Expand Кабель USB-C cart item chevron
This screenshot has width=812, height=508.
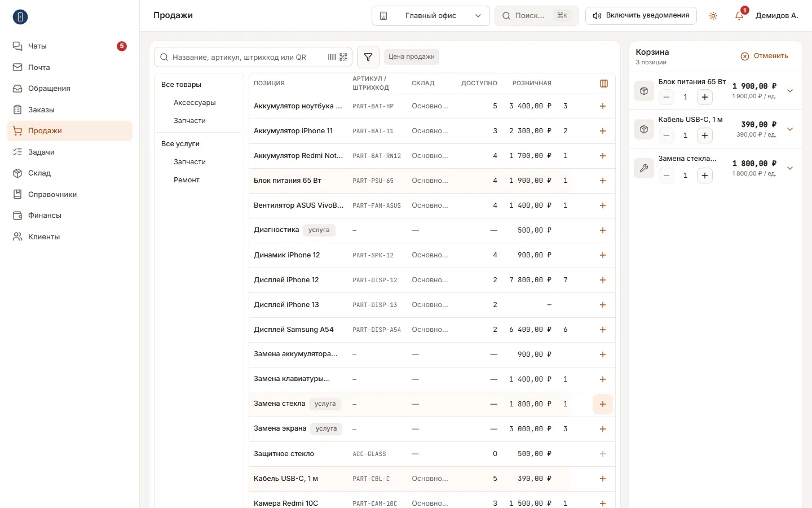(x=790, y=129)
